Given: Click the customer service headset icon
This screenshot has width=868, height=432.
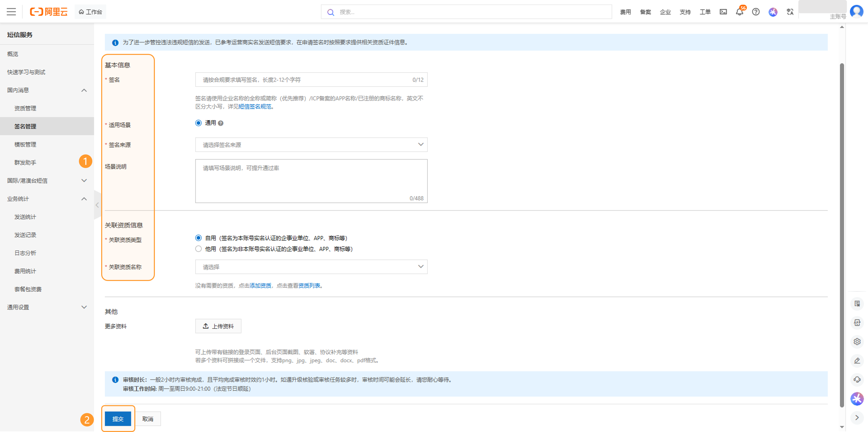Looking at the screenshot, I should (x=857, y=379).
